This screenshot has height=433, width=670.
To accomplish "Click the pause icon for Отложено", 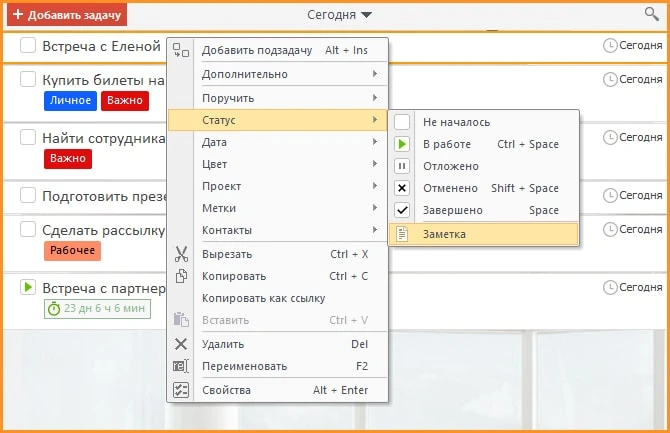I will point(402,166).
